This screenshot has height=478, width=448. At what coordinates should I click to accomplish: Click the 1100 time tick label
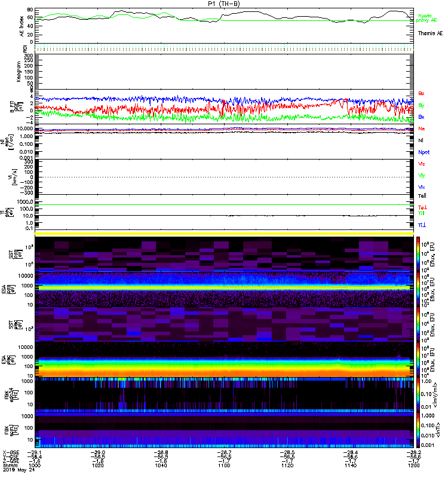pyautogui.click(x=224, y=465)
